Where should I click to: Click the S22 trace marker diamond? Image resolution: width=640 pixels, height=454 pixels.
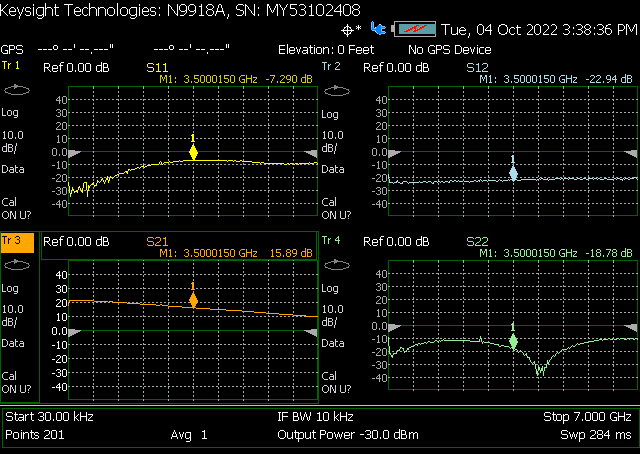513,341
